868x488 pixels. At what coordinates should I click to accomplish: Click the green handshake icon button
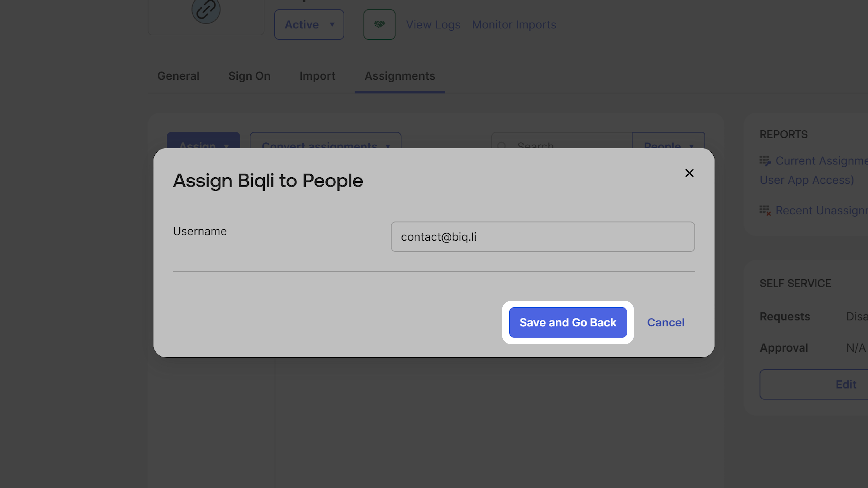click(x=380, y=25)
